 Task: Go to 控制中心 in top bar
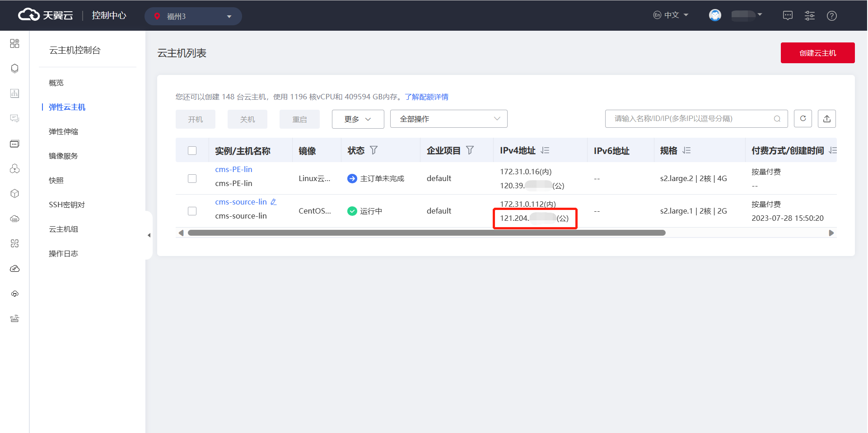click(x=109, y=15)
